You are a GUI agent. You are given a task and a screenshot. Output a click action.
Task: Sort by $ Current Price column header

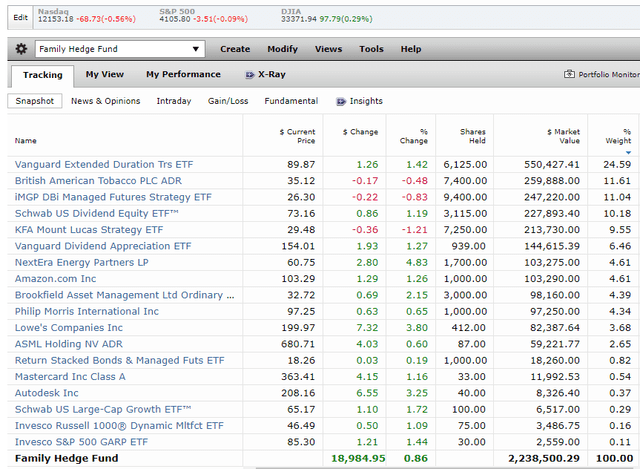(x=297, y=136)
